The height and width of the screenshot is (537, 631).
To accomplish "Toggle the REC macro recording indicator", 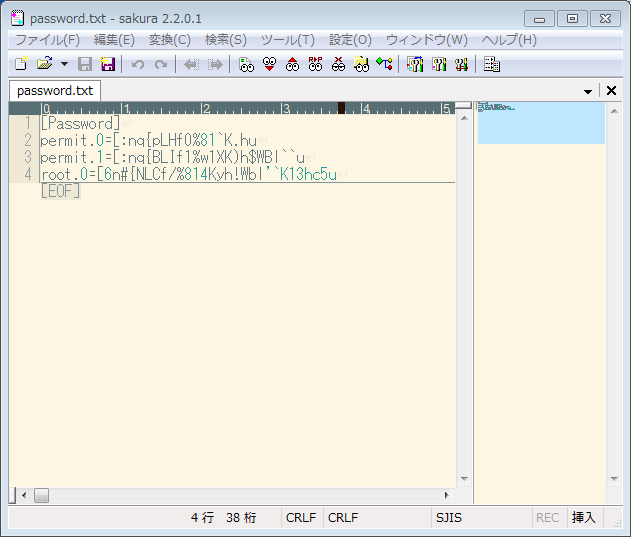I will click(x=548, y=518).
